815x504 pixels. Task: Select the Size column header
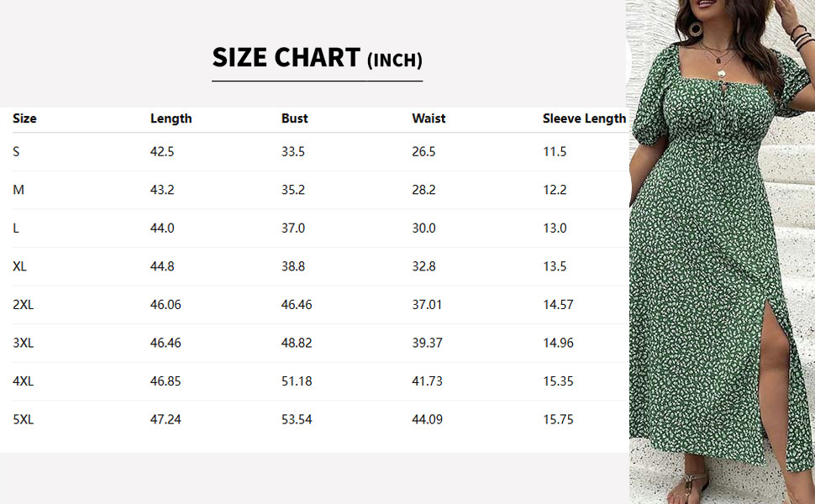(x=24, y=118)
